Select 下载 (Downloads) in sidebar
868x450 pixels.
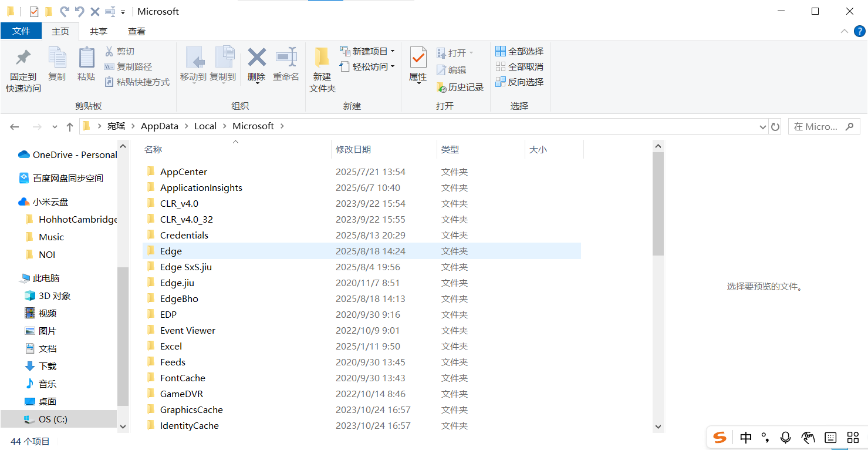(x=40, y=367)
